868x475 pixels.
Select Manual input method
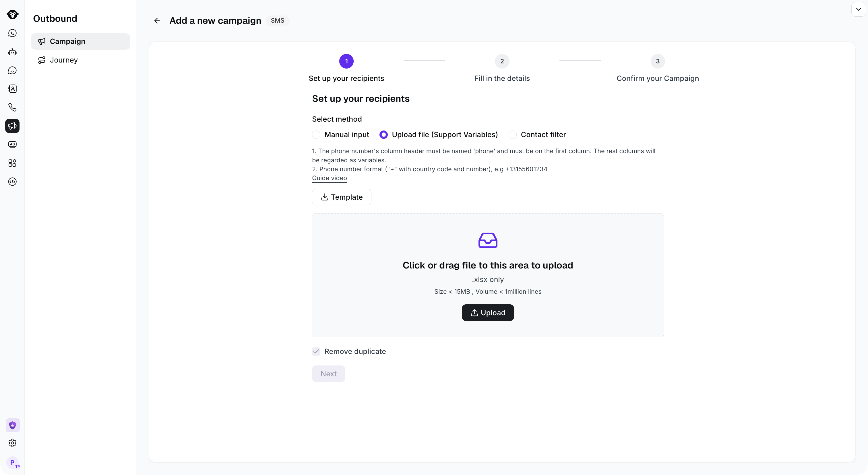click(x=316, y=135)
